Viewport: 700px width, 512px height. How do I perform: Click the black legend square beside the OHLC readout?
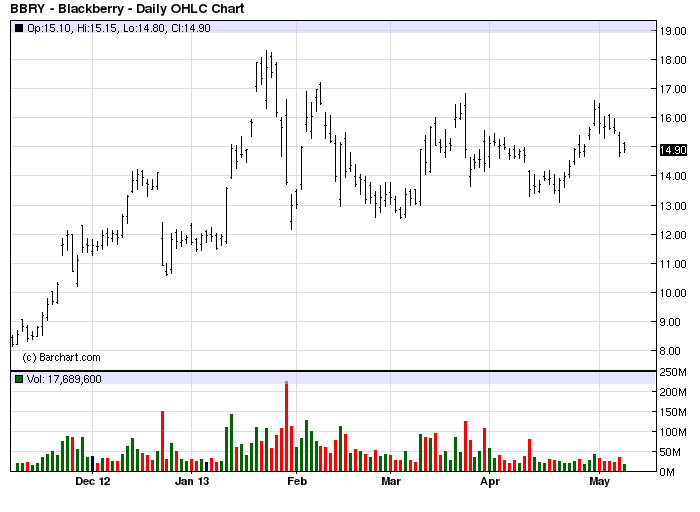19,28
